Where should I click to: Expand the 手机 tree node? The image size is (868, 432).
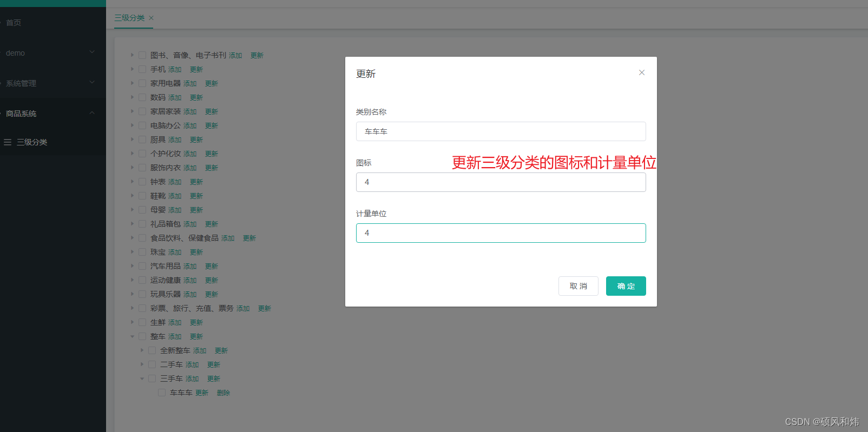click(x=132, y=69)
